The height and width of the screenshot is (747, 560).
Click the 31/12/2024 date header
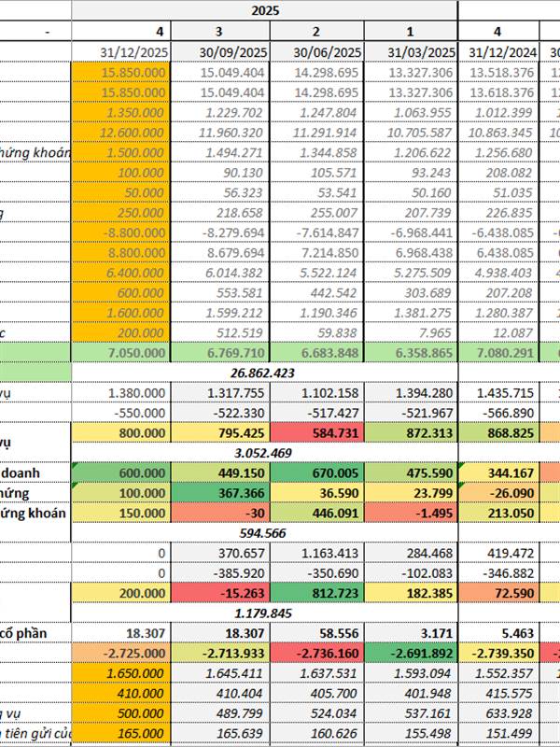(498, 52)
